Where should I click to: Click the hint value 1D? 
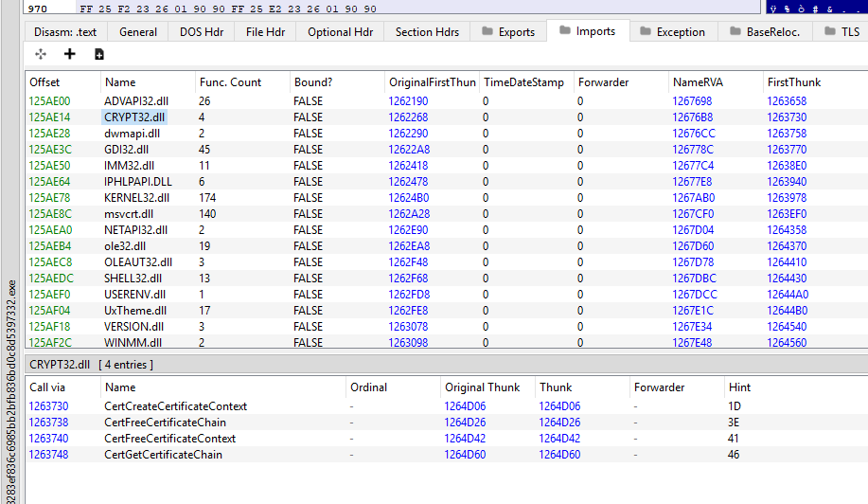734,406
